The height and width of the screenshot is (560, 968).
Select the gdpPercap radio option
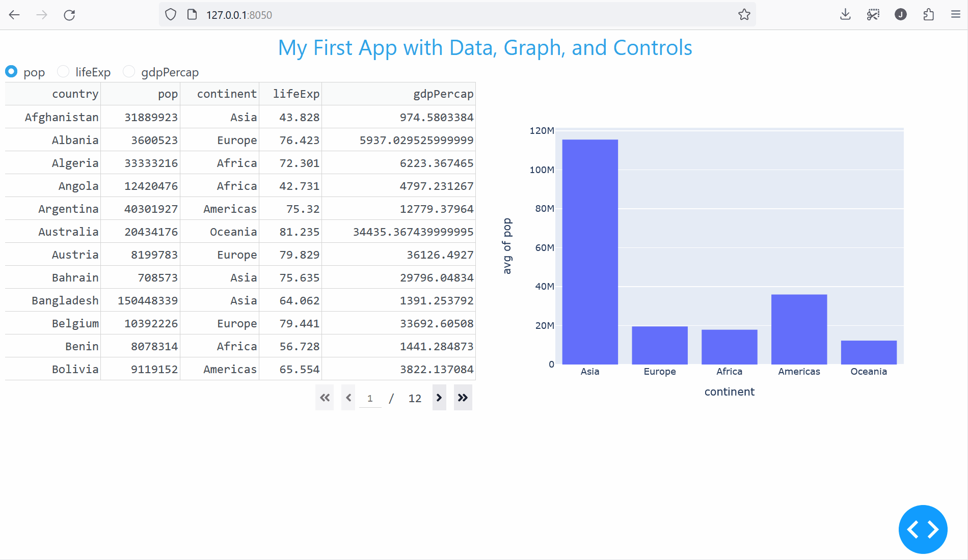(129, 72)
